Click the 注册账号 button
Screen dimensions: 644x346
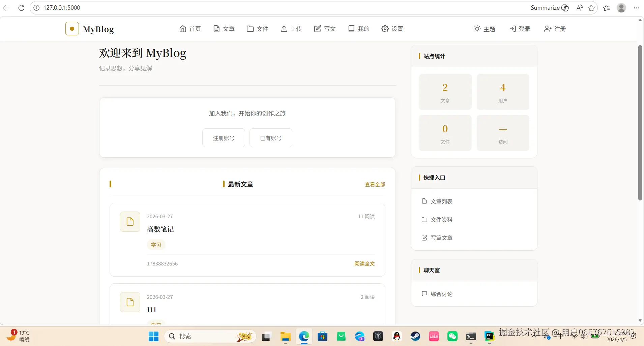pyautogui.click(x=224, y=138)
